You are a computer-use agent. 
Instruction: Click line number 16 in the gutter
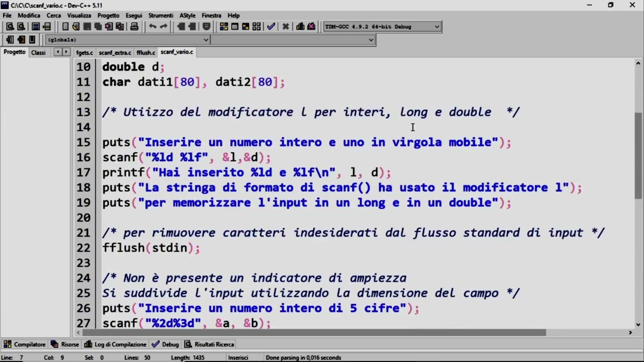coord(83,157)
